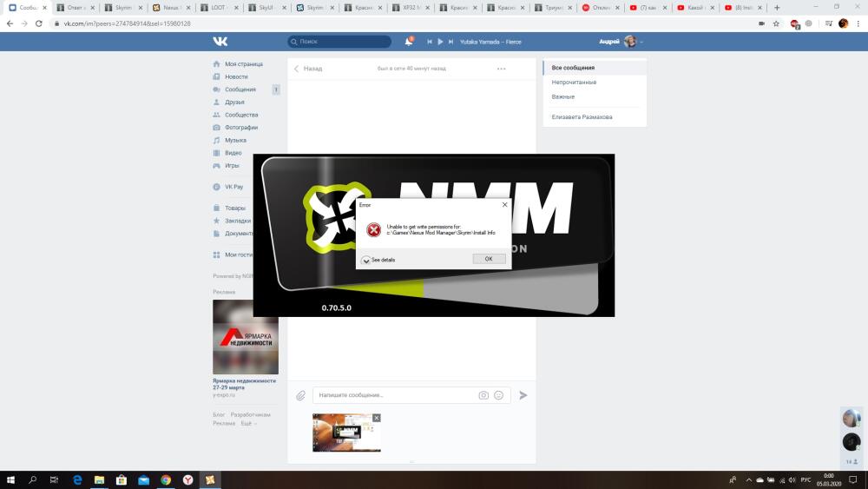Remove the attached screenshot thumbnail
The width and height of the screenshot is (868, 489).
[377, 418]
